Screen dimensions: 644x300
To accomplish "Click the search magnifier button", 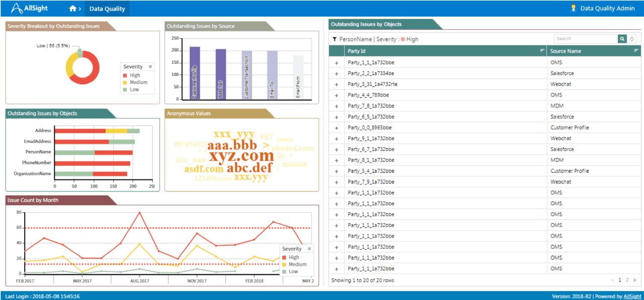I will pyautogui.click(x=622, y=39).
